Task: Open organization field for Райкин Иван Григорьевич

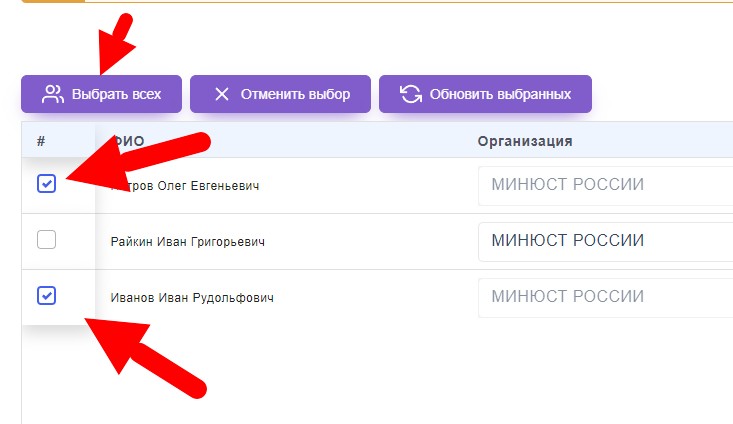Action: (605, 241)
